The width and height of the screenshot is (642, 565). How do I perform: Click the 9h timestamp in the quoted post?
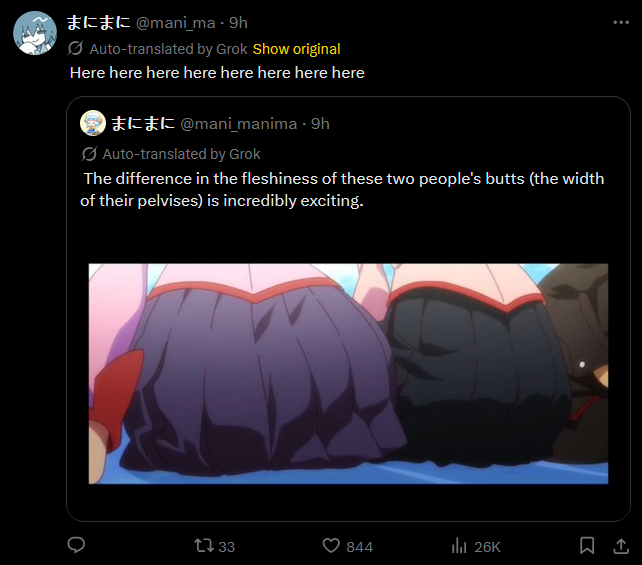[320, 124]
